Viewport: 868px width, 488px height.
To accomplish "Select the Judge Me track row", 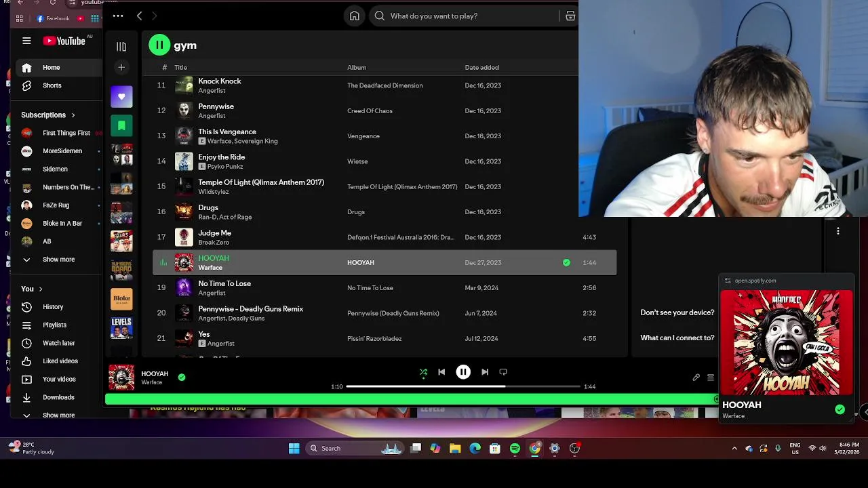I will 384,237.
